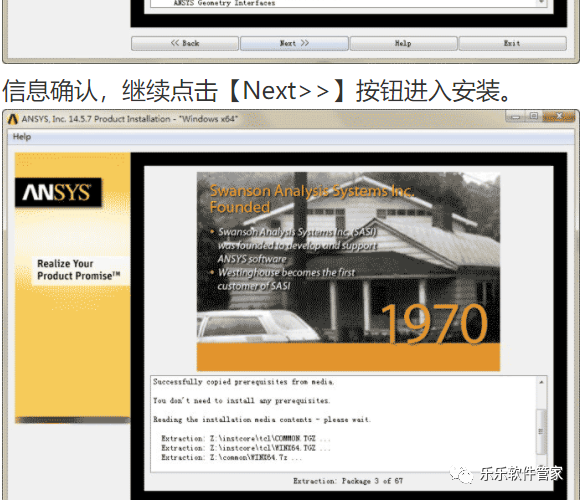
Task: Click the Next >> button
Action: point(294,43)
